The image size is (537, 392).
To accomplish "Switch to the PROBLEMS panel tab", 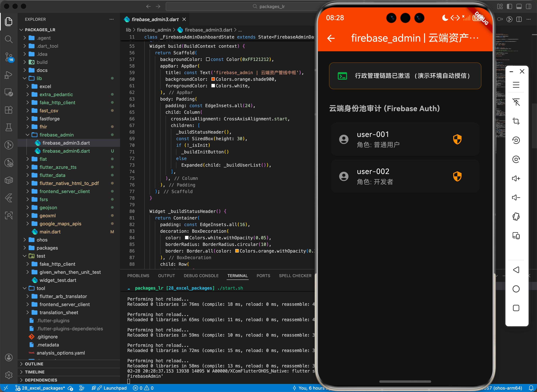I will coord(138,275).
